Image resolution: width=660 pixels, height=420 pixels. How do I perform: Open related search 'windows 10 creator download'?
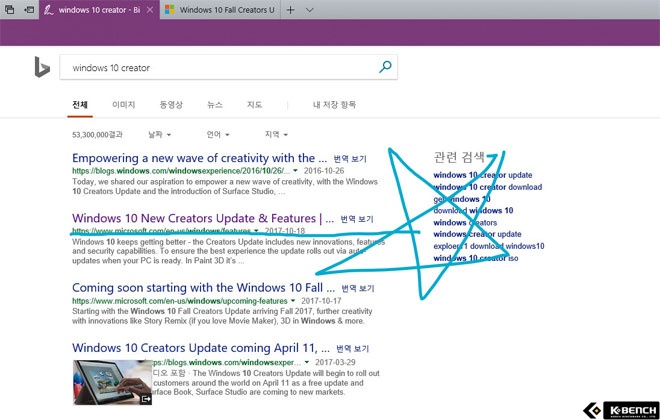(x=487, y=187)
